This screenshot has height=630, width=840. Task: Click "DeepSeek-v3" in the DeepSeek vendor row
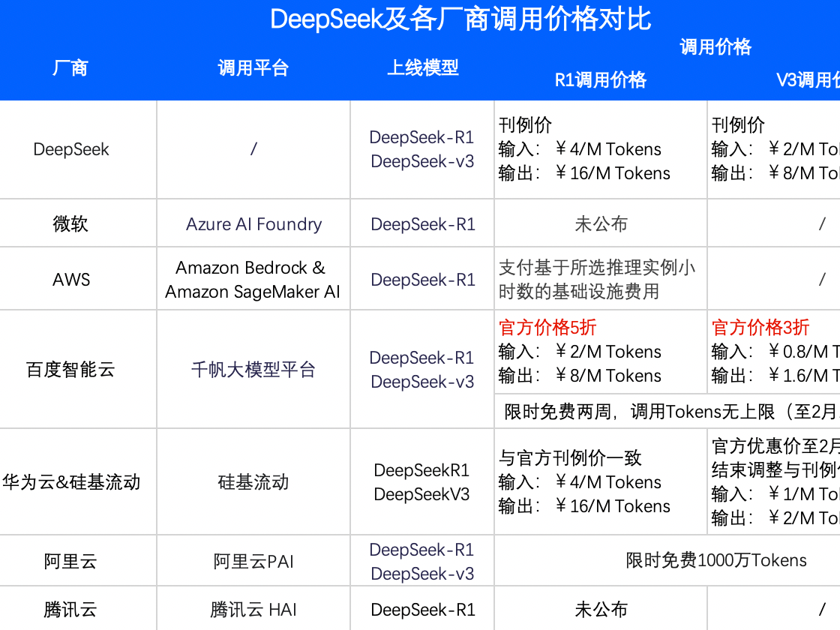[x=422, y=161]
